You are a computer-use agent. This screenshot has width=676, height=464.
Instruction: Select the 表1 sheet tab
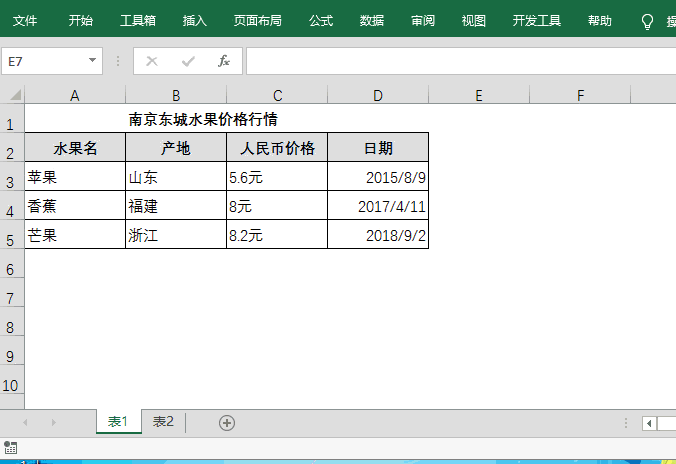tap(118, 422)
